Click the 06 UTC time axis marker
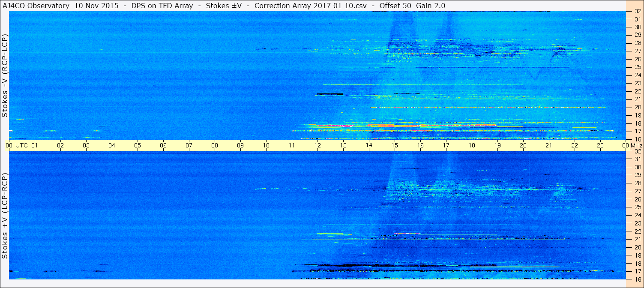Viewport: 644px width, 288px height. click(x=163, y=145)
